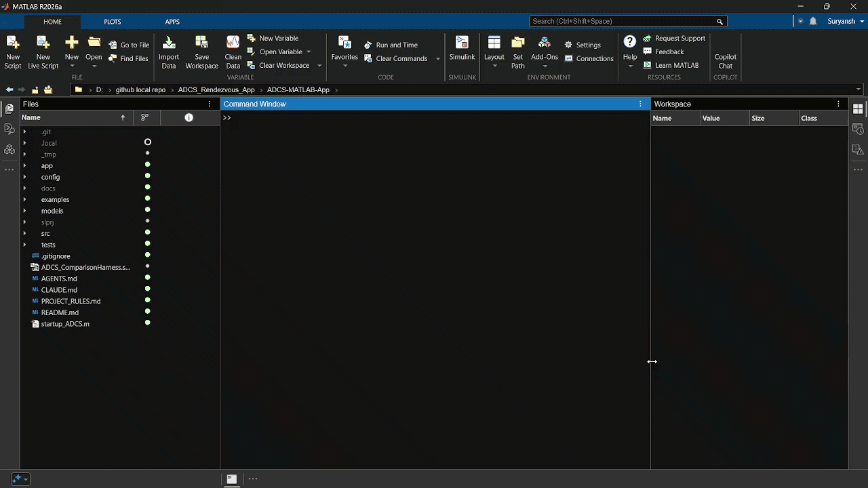Open the Clean Data tool
Viewport: 868px width, 488px height.
233,52
